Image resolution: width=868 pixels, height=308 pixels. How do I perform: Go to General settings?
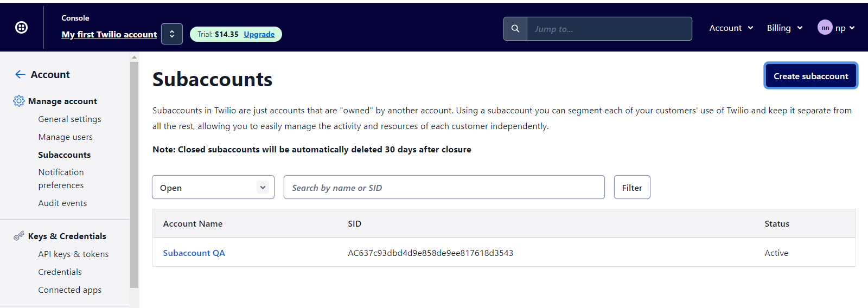pos(69,119)
